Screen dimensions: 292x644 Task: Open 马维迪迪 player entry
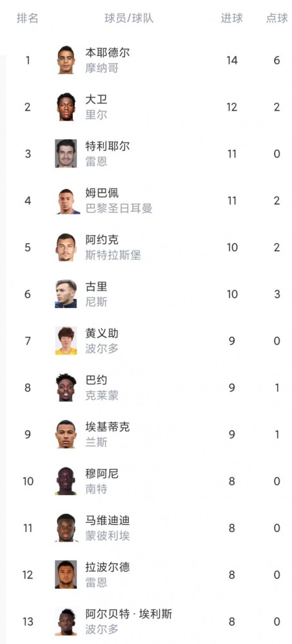108,521
